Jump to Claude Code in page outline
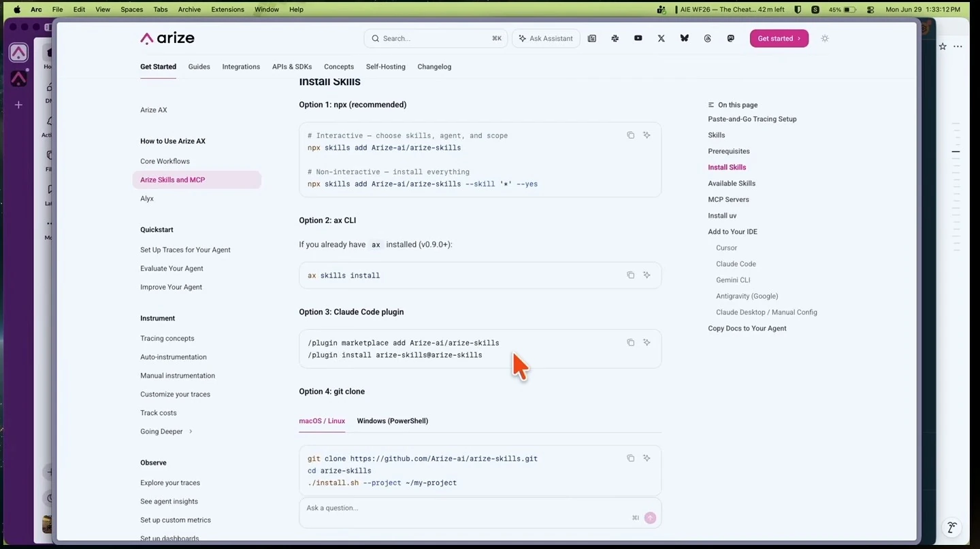This screenshot has width=980, height=549. 736,264
